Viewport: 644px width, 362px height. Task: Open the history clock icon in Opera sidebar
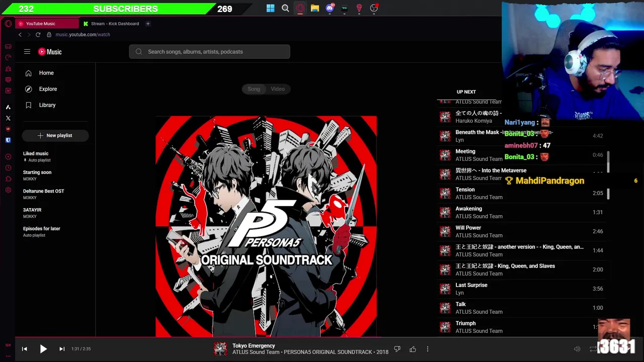click(8, 168)
